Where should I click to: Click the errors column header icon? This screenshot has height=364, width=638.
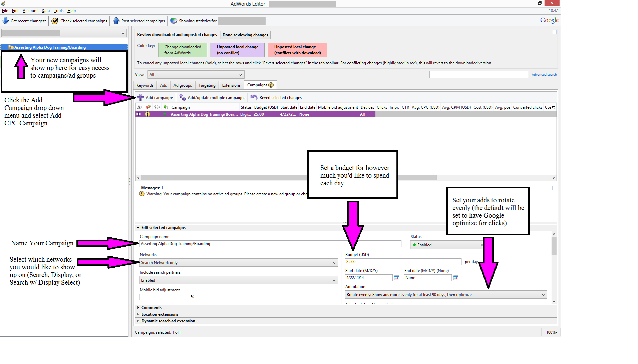(148, 107)
